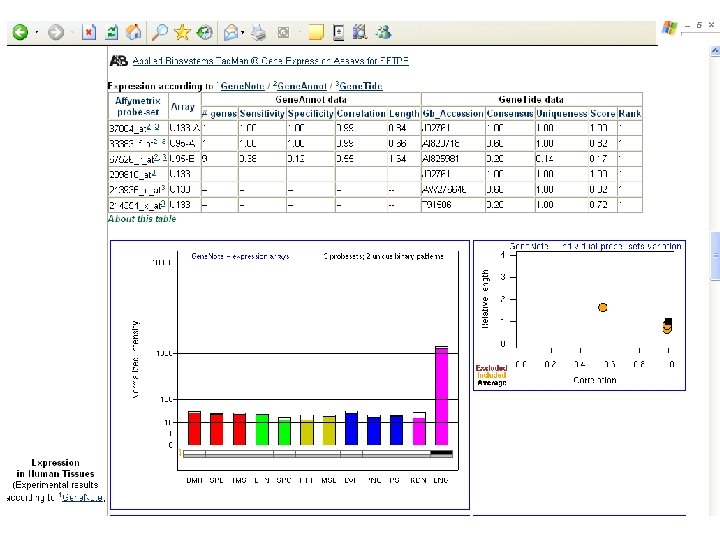
Task: Open the About this table link
Action: pyautogui.click(x=142, y=219)
